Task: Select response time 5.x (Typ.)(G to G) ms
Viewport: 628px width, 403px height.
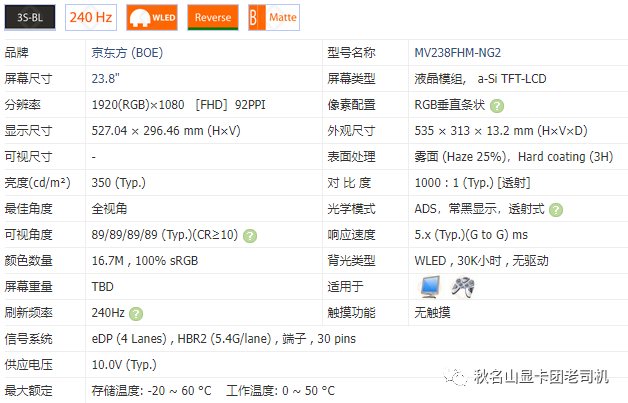Action: 471,235
